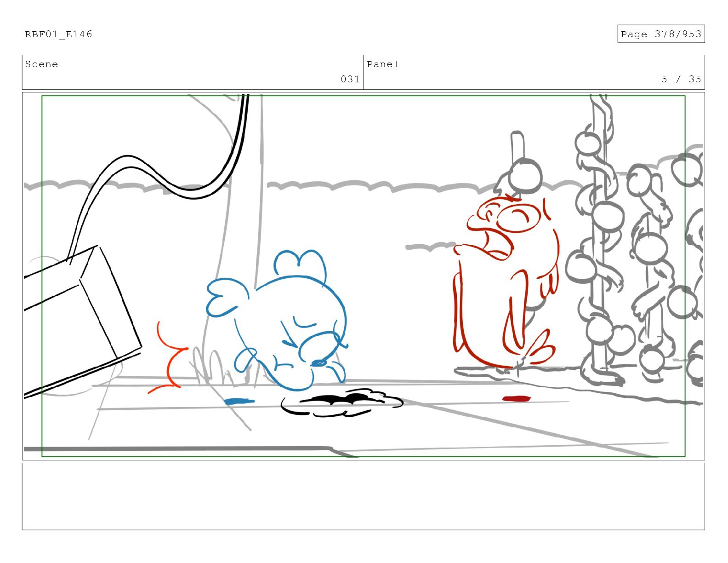Viewport: 728px width, 563px height.
Task: Click the file name RBF01_E146
Action: click(x=58, y=34)
